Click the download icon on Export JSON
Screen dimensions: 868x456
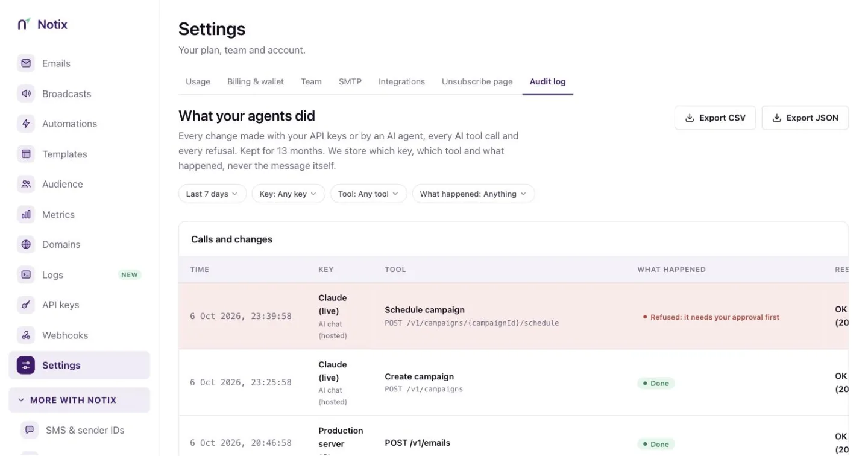tap(777, 118)
